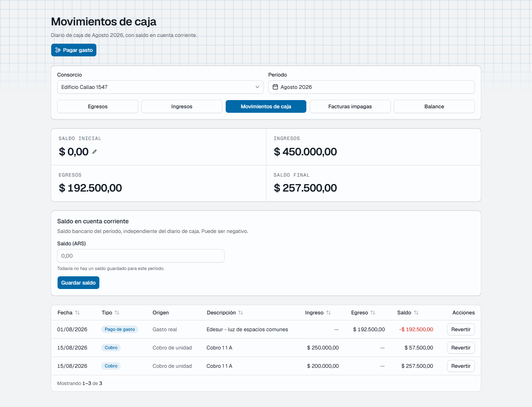
Task: Switch to the Egresos tab
Action: (x=98, y=106)
